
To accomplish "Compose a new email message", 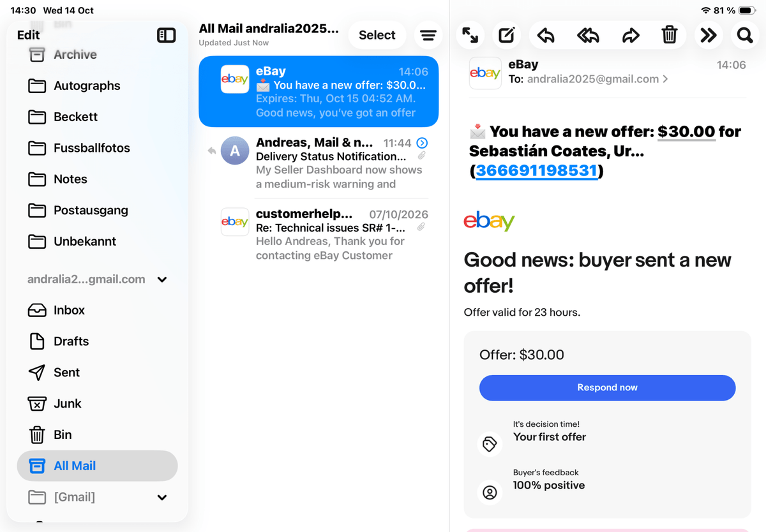I will [506, 35].
